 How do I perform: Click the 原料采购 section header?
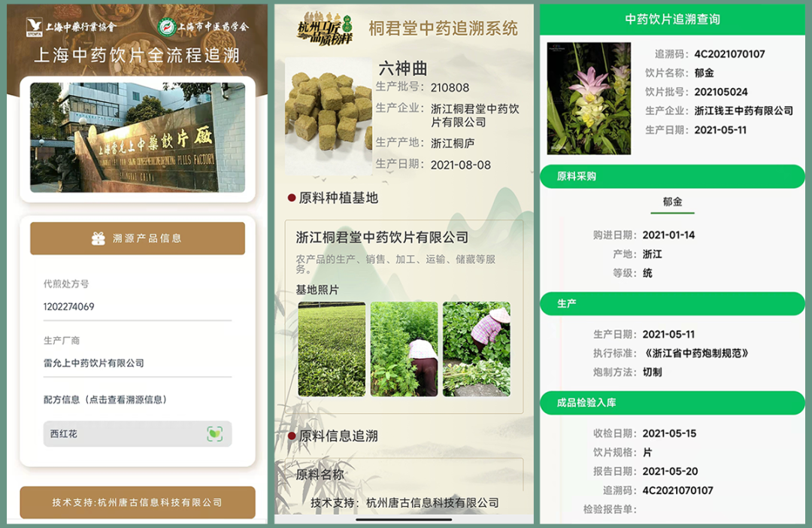[672, 177]
